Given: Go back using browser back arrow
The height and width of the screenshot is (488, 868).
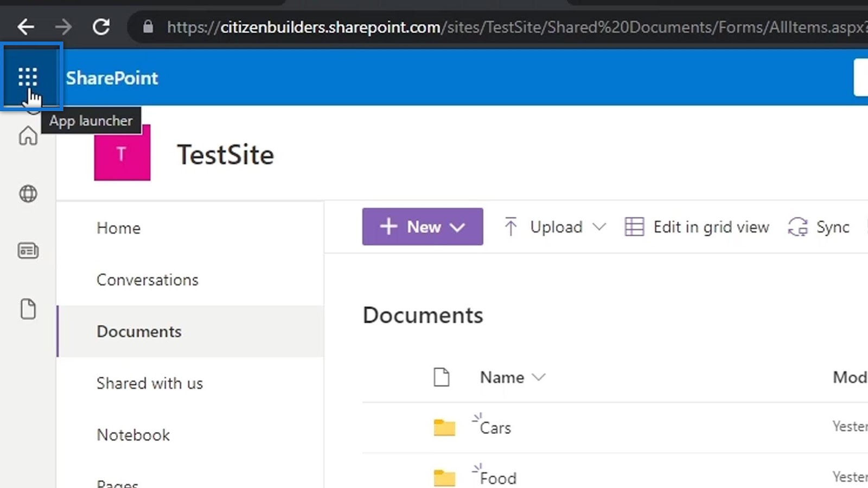Looking at the screenshot, I should [25, 27].
